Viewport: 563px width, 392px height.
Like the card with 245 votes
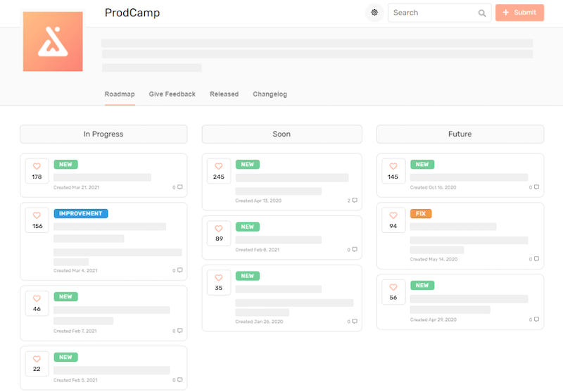pyautogui.click(x=219, y=171)
